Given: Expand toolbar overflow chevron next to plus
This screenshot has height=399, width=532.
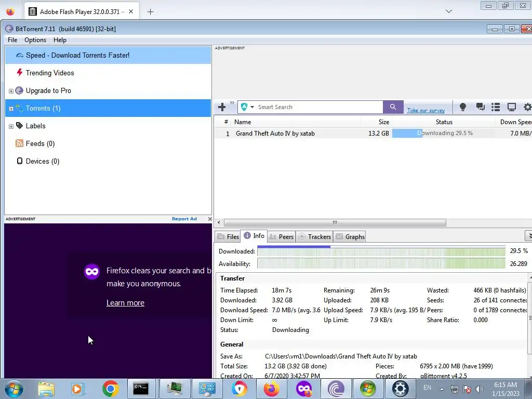Looking at the screenshot, I should (232, 102).
